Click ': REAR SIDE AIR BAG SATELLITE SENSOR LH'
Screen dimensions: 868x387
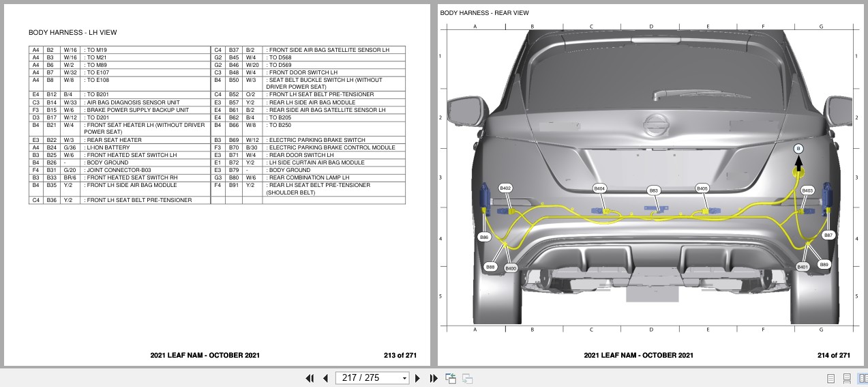325,110
